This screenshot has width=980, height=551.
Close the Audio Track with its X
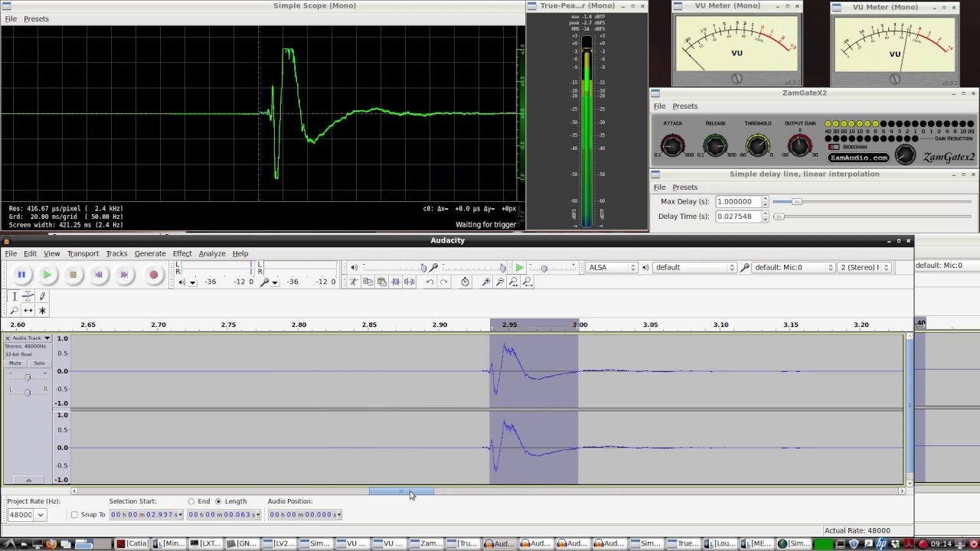click(8, 337)
